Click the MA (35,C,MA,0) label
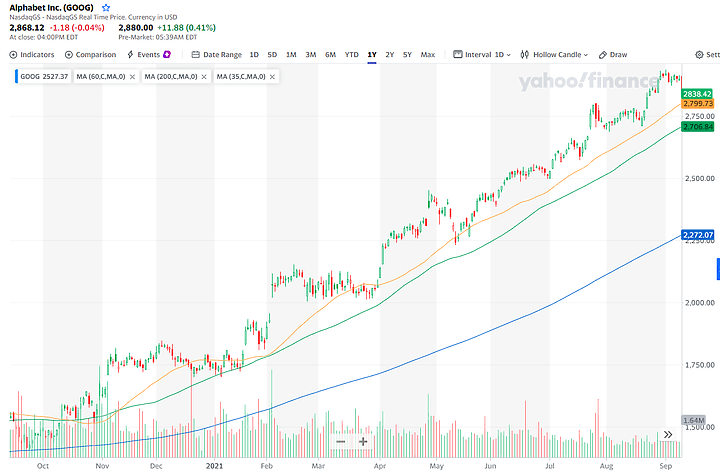 pyautogui.click(x=241, y=77)
